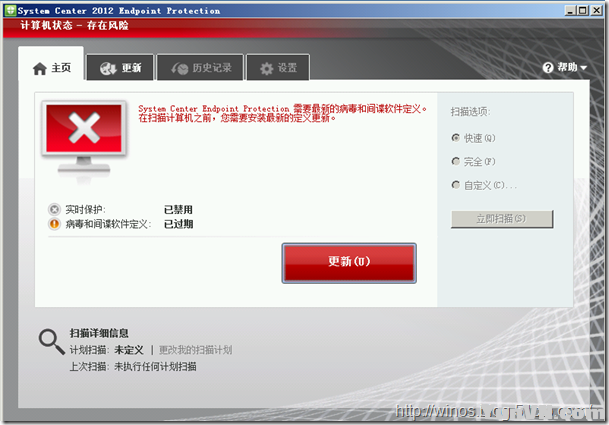Minimize the Endpoint Protection window
Viewport: 609px width, 425px height.
point(570,10)
